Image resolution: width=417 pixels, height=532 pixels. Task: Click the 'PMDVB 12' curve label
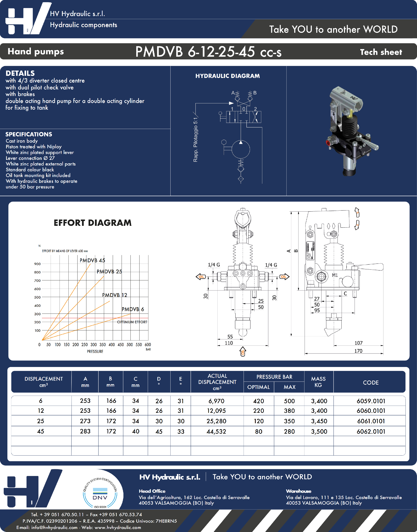[115, 295]
